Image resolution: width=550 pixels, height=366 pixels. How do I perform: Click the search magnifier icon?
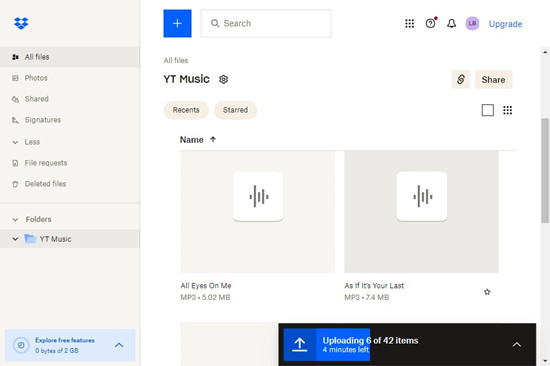pyautogui.click(x=215, y=24)
